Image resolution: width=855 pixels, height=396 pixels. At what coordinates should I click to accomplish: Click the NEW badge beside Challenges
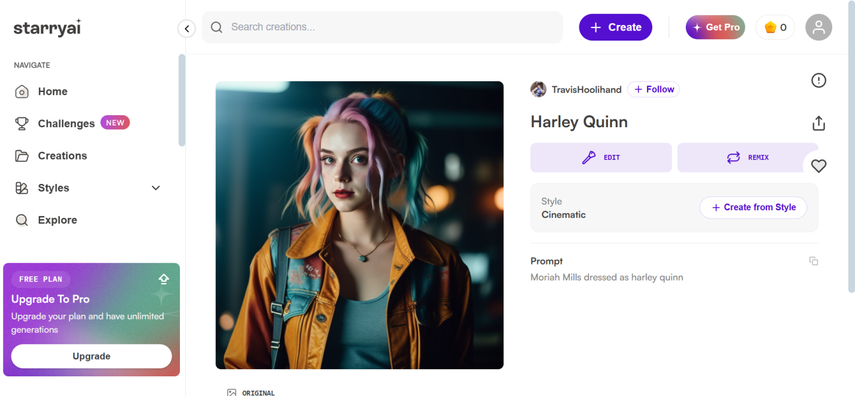(x=115, y=123)
